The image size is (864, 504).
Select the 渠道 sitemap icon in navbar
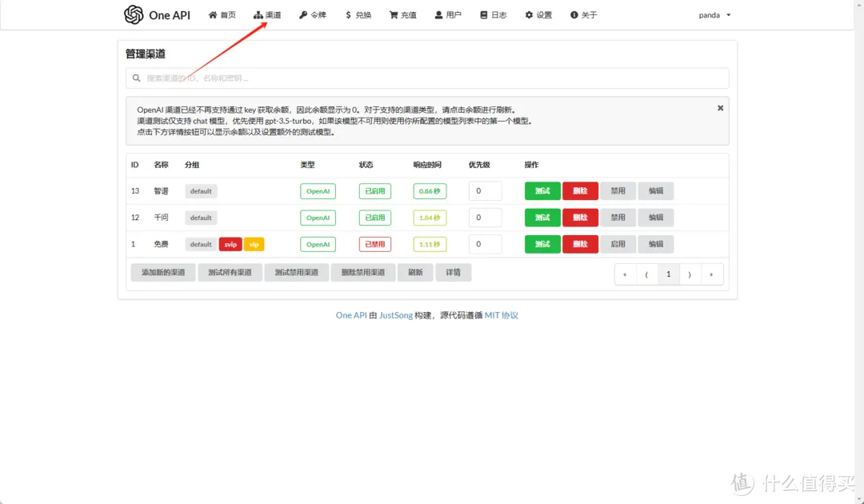pyautogui.click(x=258, y=14)
